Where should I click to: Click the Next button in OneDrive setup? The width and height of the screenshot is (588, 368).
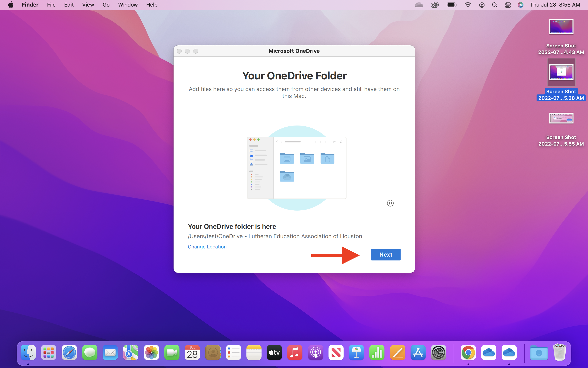pos(386,254)
